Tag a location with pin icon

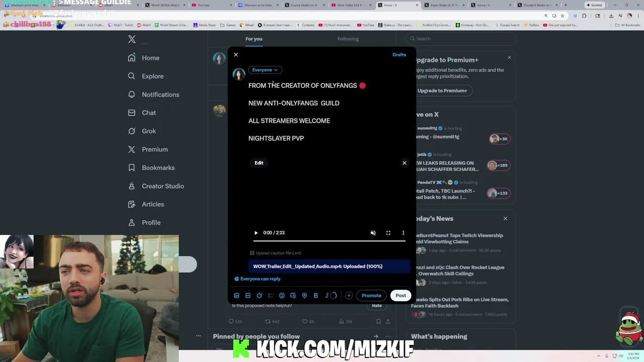304,296
